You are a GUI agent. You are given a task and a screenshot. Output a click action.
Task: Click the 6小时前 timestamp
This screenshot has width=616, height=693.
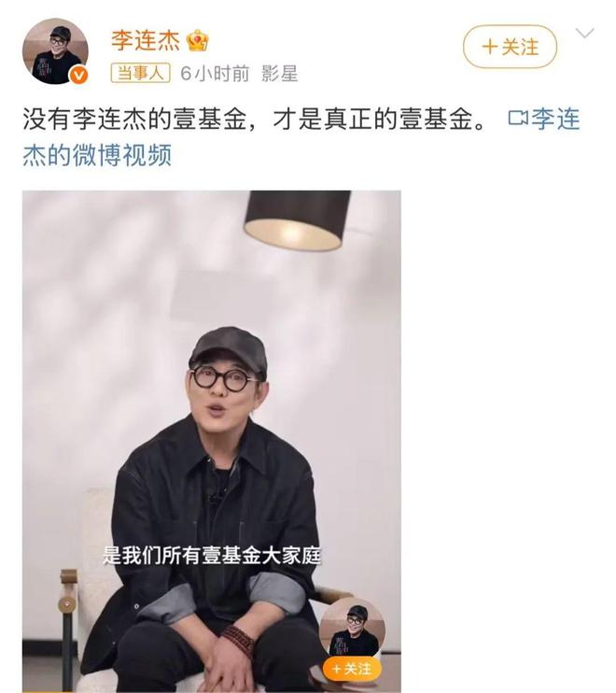[x=215, y=74]
